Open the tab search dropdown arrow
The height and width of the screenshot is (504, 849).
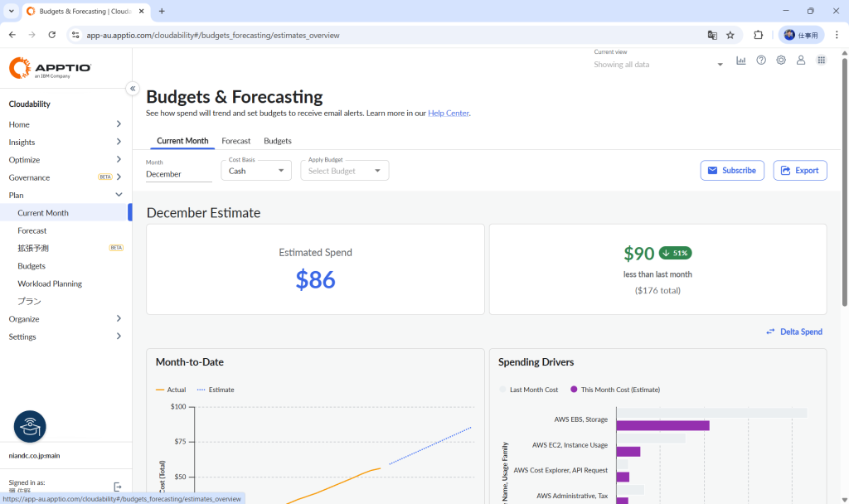12,12
